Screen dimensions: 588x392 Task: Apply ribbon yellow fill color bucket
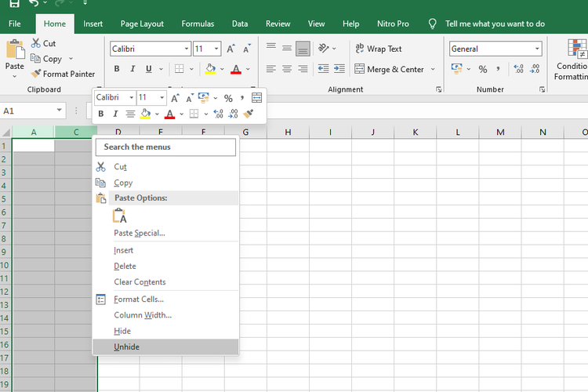(x=210, y=69)
